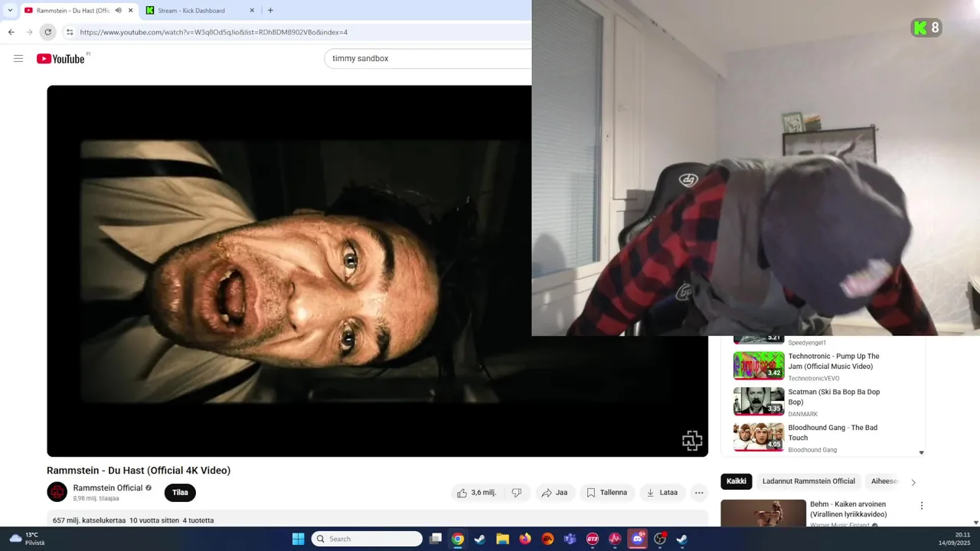Open tab search dropdown arrow
This screenshot has height=551, width=980.
click(x=10, y=11)
